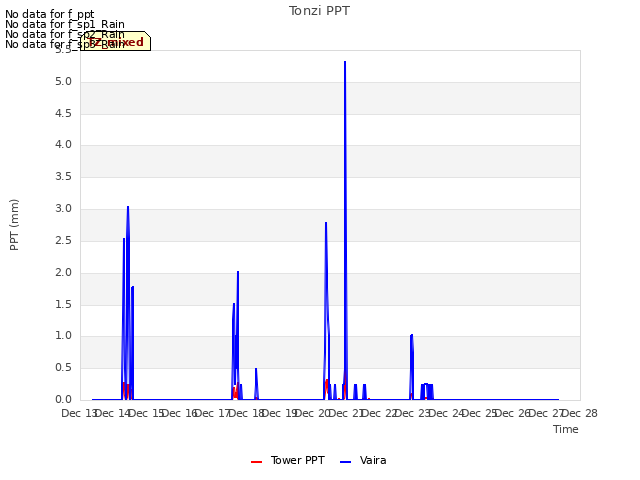Click the y-axis tick label 2.0

click(63, 273)
